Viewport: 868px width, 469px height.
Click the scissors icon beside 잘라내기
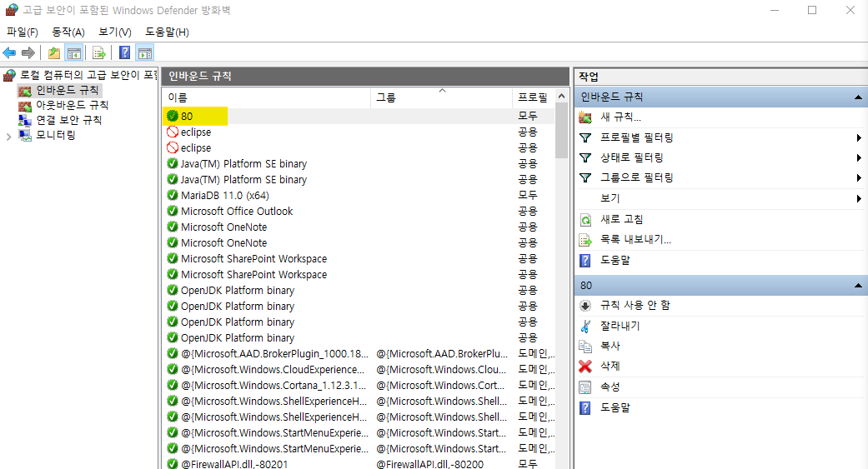[x=585, y=327]
